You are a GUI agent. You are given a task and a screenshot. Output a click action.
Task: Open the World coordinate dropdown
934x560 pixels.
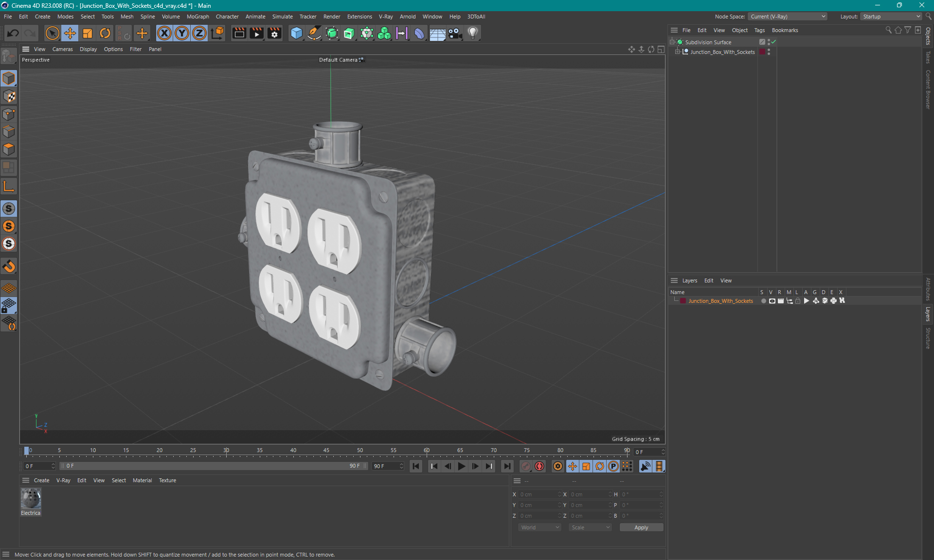[540, 527]
